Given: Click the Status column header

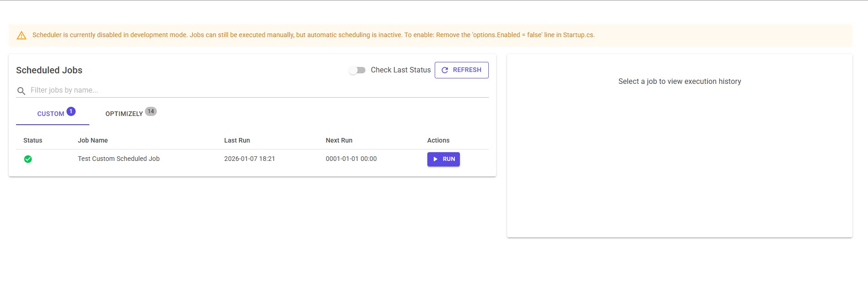Looking at the screenshot, I should click(x=33, y=140).
